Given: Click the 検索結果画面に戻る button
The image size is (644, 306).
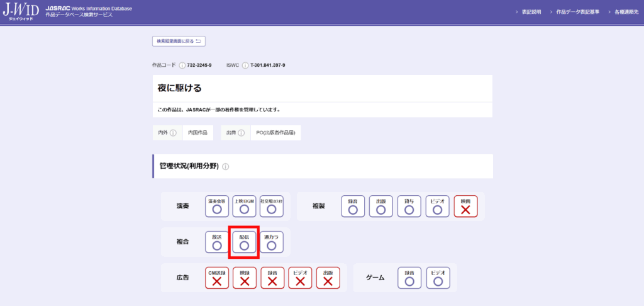Looking at the screenshot, I should [x=179, y=42].
